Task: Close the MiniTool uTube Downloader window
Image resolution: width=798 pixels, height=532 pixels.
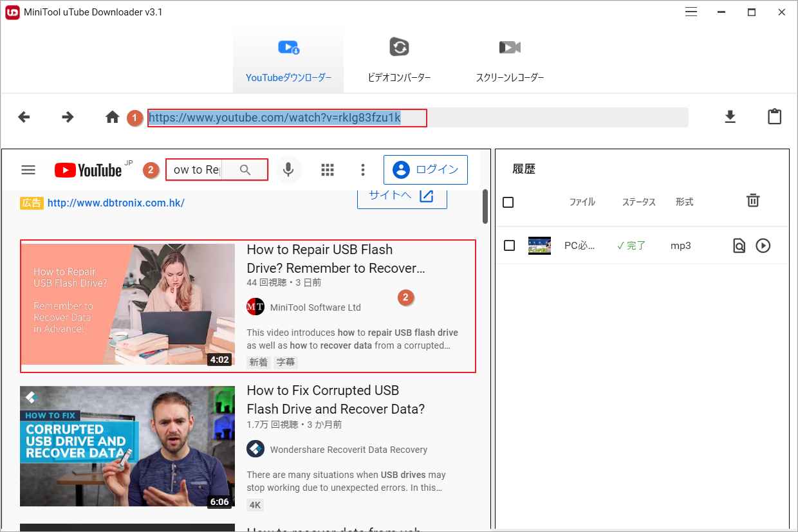Action: point(782,12)
